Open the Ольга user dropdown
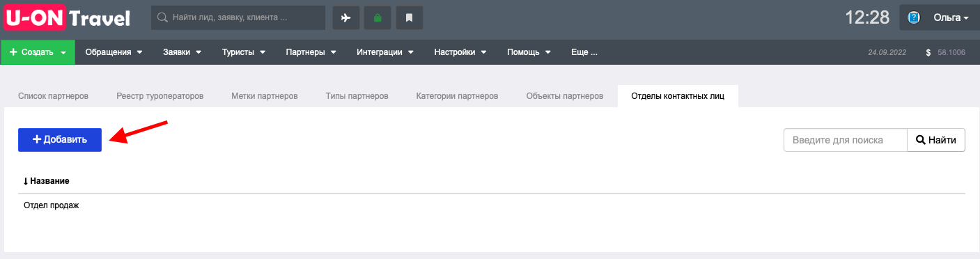The height and width of the screenshot is (259, 980). [x=951, y=17]
